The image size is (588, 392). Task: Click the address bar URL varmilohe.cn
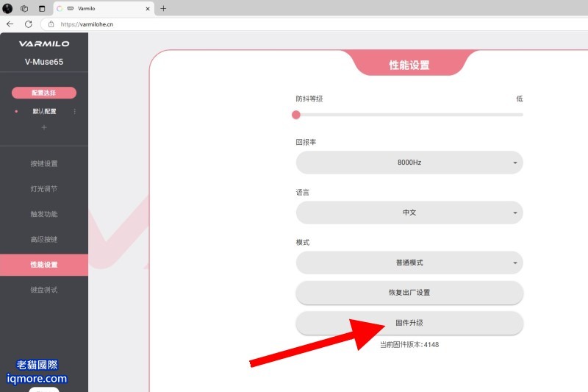(x=87, y=24)
